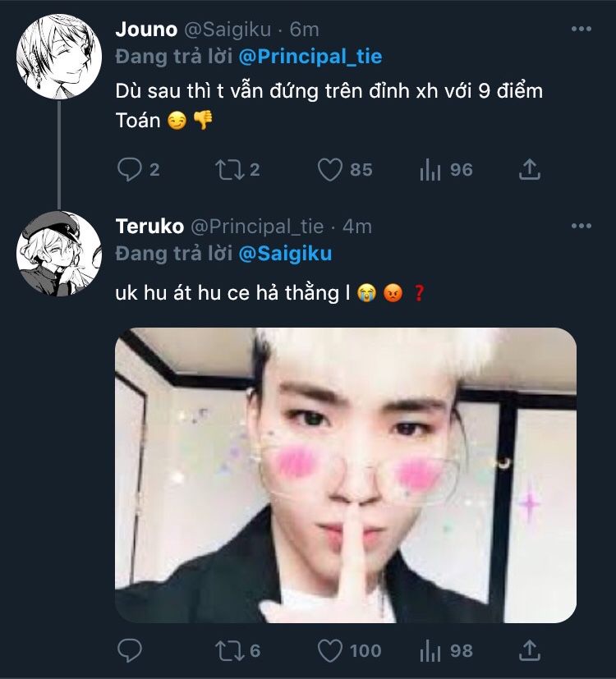This screenshot has width=616, height=679.
Task: Open the @Saigiku mention link
Action: pos(285,254)
